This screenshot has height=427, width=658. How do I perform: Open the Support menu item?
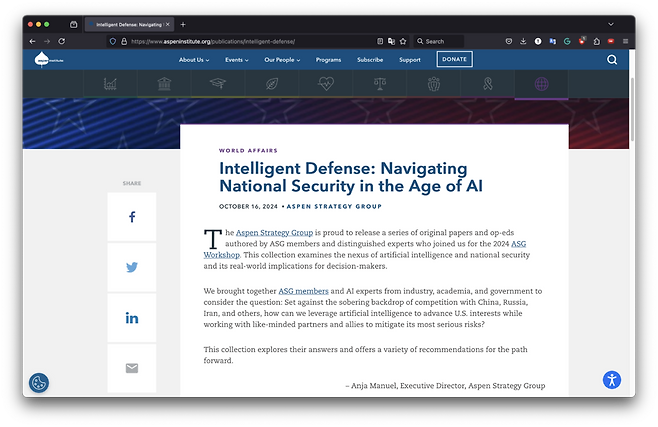pos(410,60)
